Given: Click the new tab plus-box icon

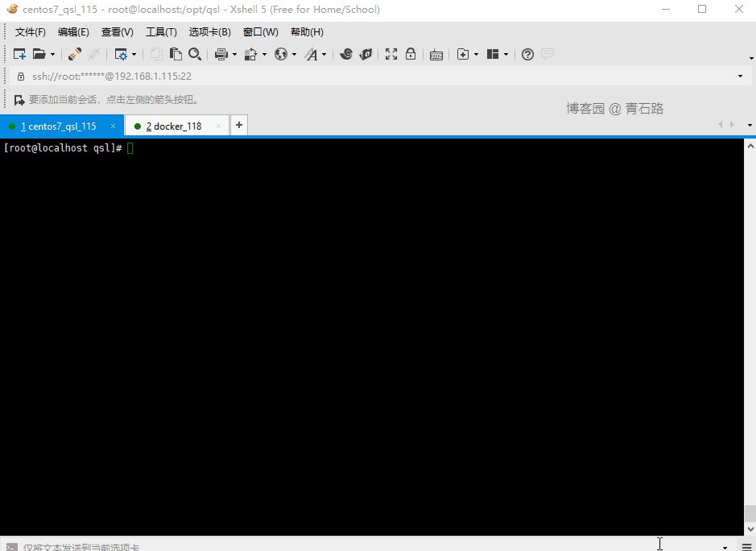Looking at the screenshot, I should (463, 54).
